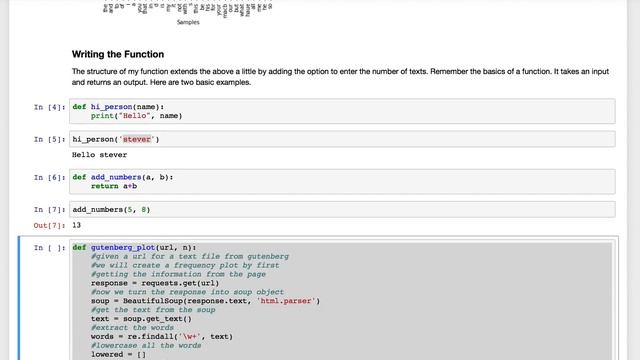Viewport: 640px width, 360px height.
Task: Click the 'In [4]:' prompt label
Action: pos(49,107)
